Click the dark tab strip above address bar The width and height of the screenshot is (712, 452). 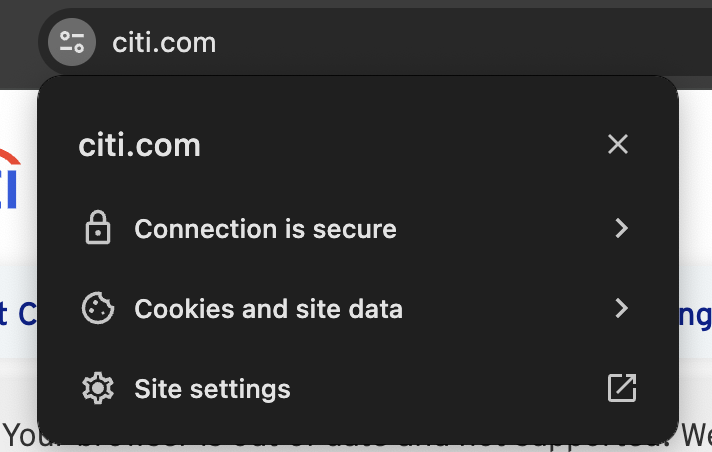click(400, 5)
